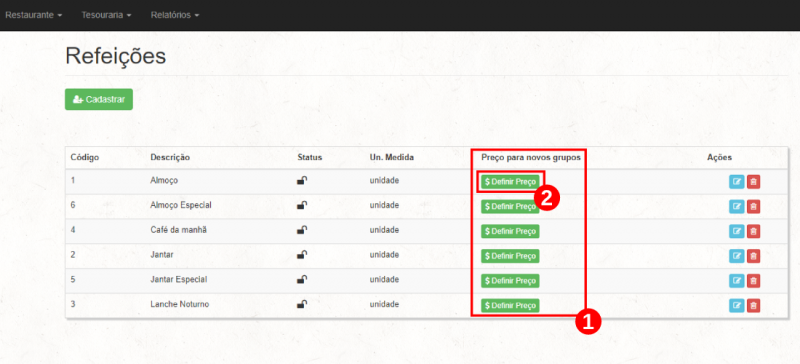Edit the Almoço meal row
Viewport: 800px width, 364px height.
click(x=736, y=182)
